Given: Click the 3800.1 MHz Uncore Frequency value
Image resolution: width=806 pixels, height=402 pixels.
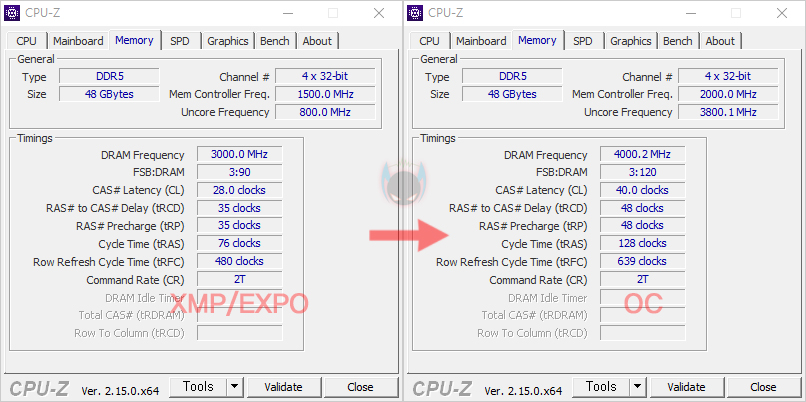Looking at the screenshot, I should pos(728,112).
